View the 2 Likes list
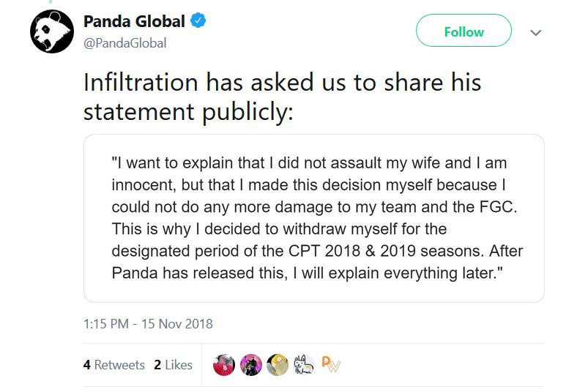This screenshot has width=577, height=392. [x=173, y=365]
